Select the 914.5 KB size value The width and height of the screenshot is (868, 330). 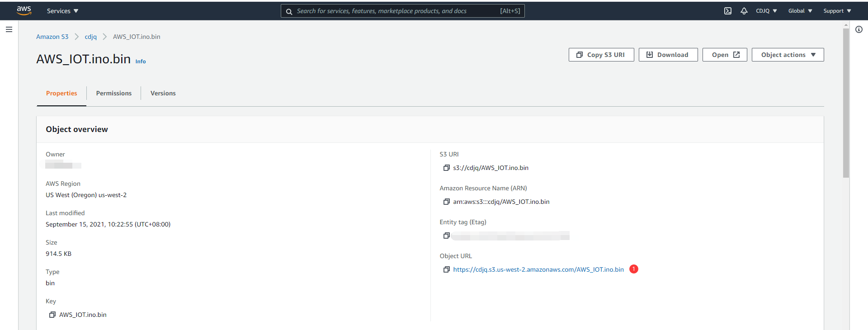(x=58, y=254)
